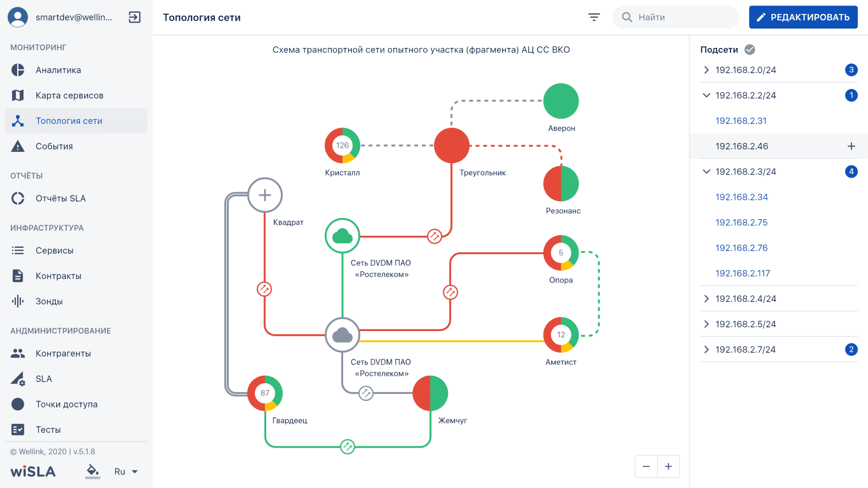Toggle the Подсети checkmark circle
Image resolution: width=868 pixels, height=488 pixels.
click(x=750, y=50)
